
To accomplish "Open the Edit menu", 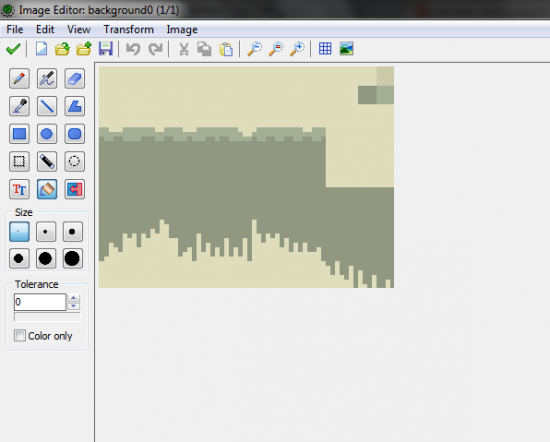I will point(45,29).
